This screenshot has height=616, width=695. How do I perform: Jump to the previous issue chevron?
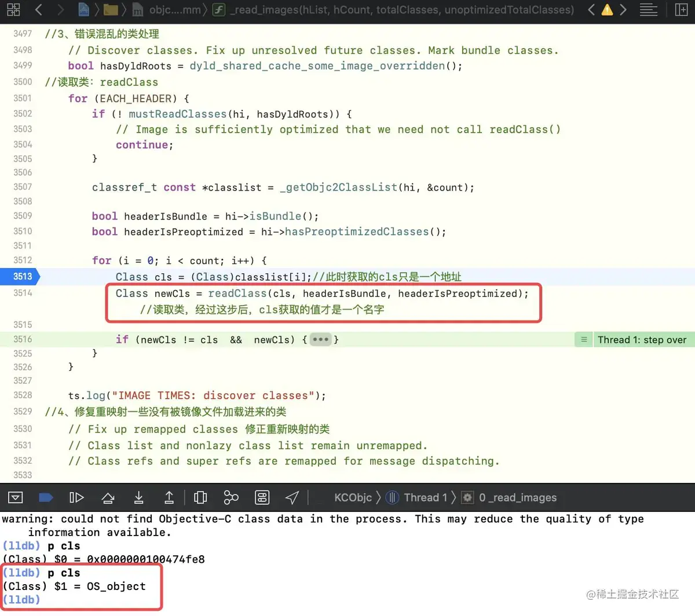point(591,9)
